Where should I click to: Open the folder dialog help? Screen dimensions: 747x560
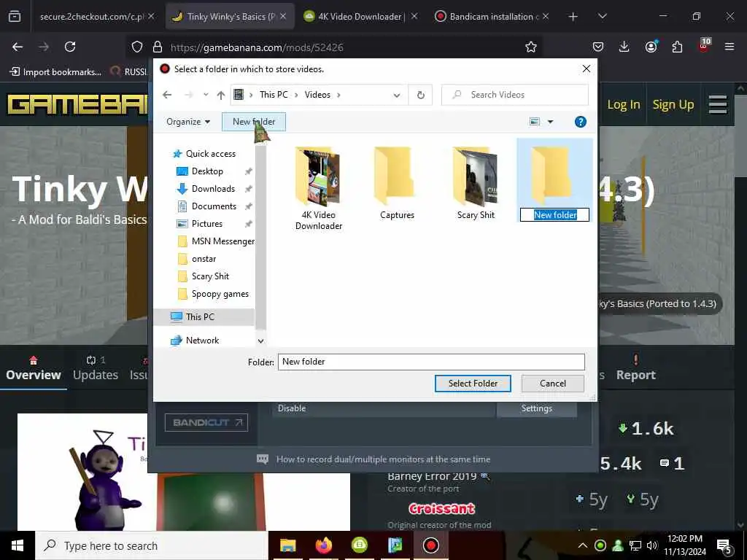(x=580, y=122)
